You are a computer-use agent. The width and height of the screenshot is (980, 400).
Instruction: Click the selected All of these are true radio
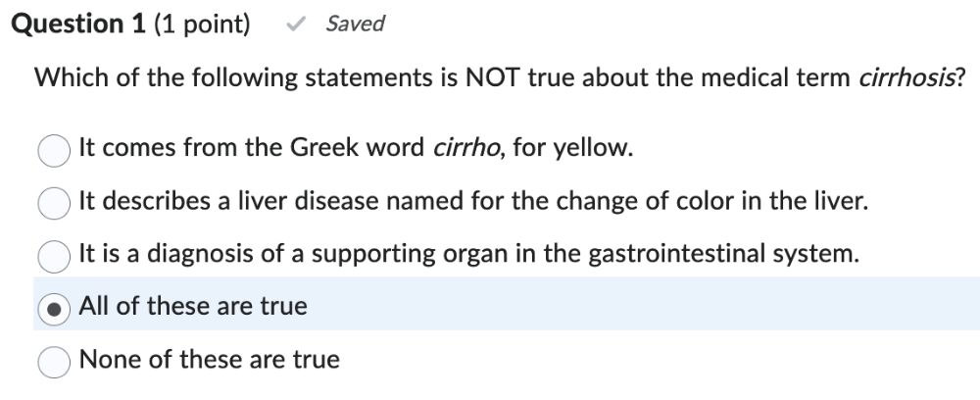pyautogui.click(x=55, y=308)
